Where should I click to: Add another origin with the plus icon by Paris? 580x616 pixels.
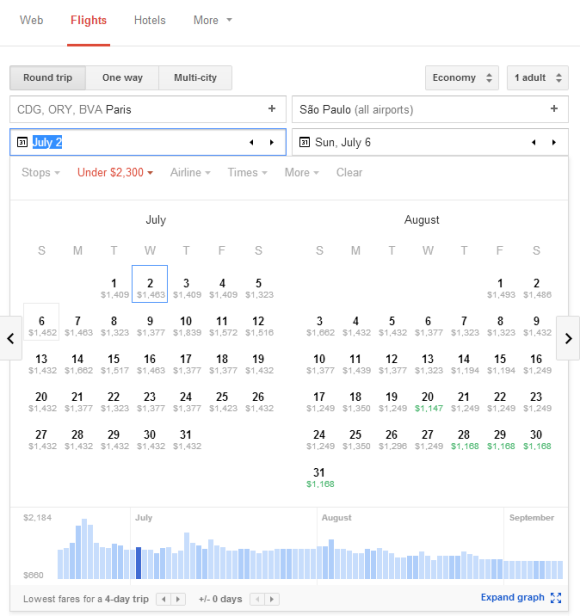point(272,109)
